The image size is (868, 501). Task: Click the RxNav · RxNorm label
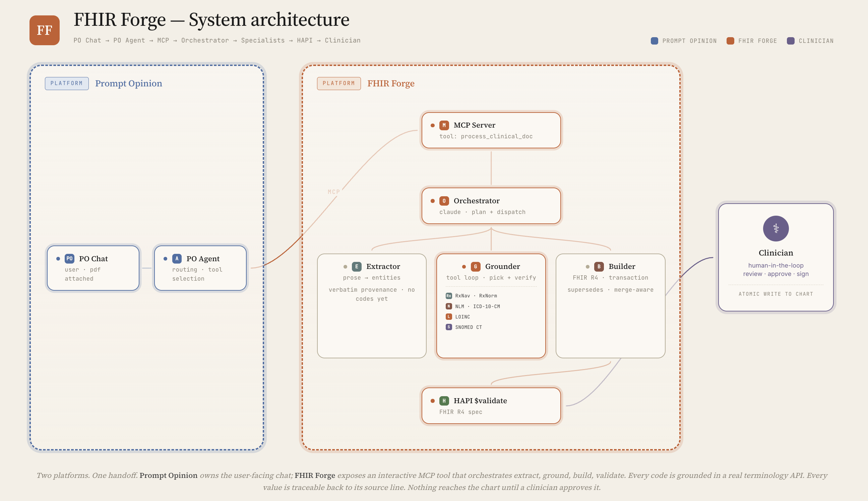point(476,296)
